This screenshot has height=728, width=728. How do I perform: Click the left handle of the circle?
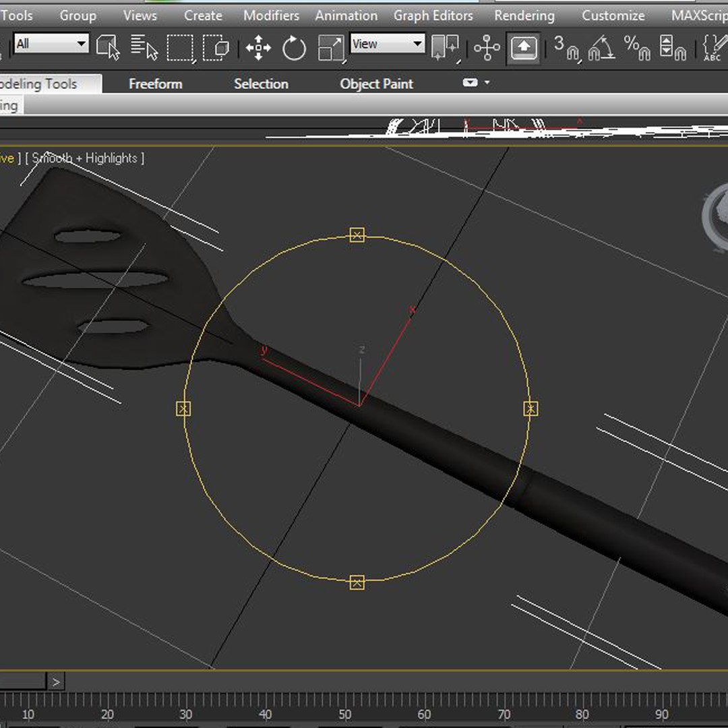pos(183,408)
